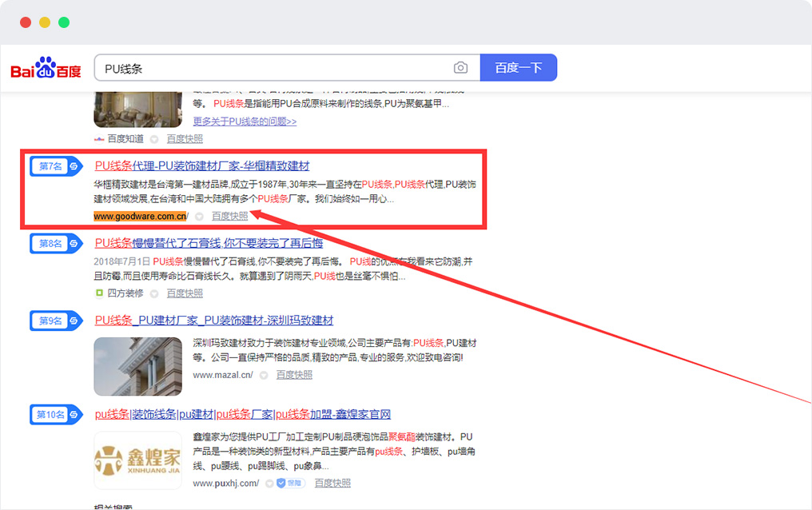Open result PU线条代理-PU装饰建材厂家-华桓精致建材

[x=202, y=165]
